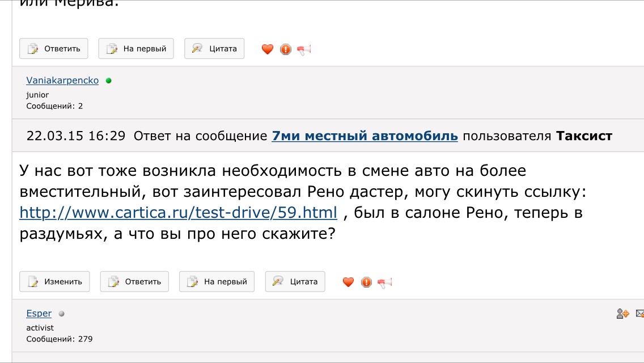Screen dimensions: 644x363
Task: Click the red exclamation icon in the upper post toolbar
Action: (286, 49)
